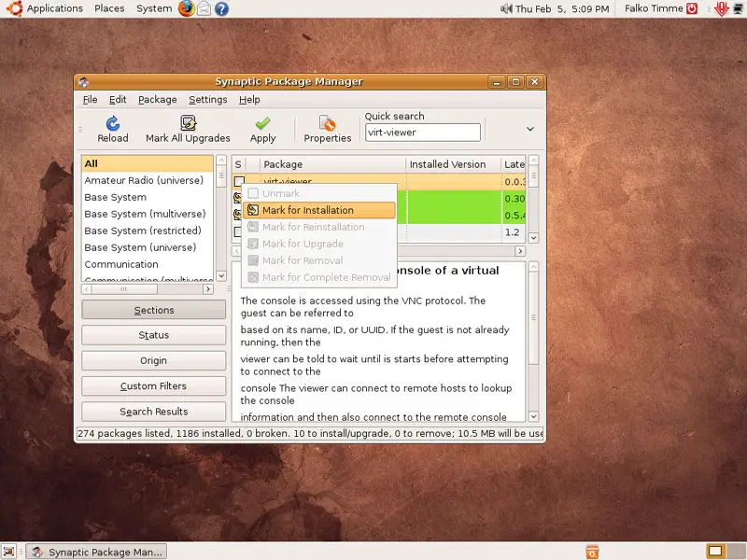This screenshot has width=747, height=560.
Task: Click the Mark for Installation icon in context menu
Action: (253, 210)
